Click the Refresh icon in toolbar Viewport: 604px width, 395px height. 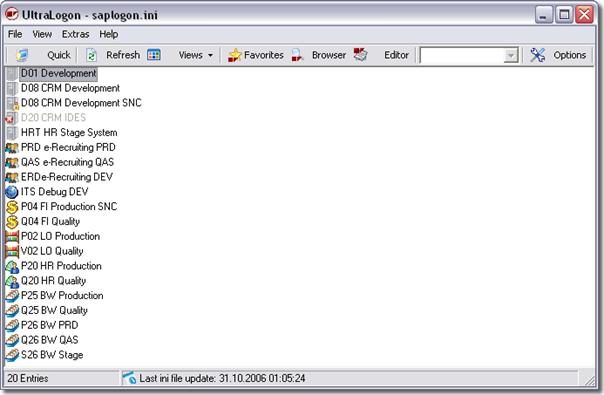point(92,55)
